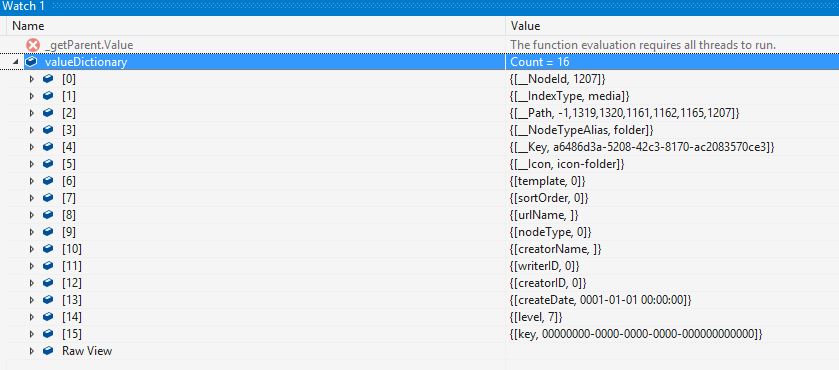Image resolution: width=839 pixels, height=370 pixels.
Task: Expand the [12] dictionary entry
Action: click(32, 283)
